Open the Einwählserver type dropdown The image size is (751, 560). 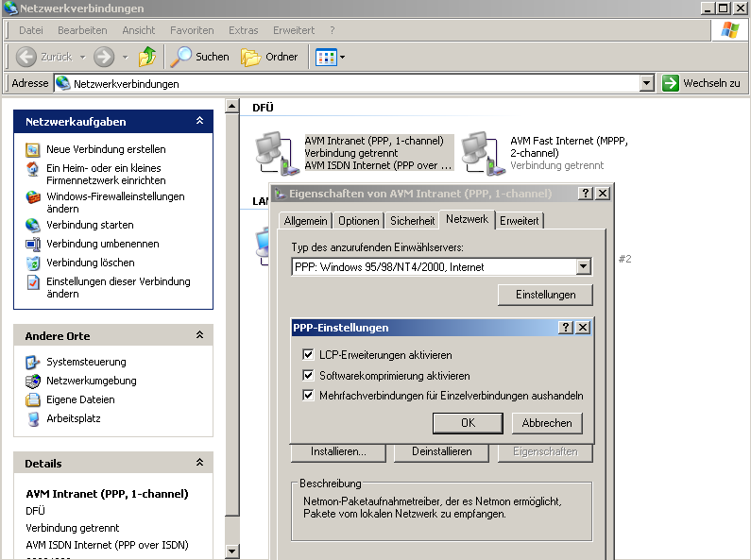[x=584, y=266]
